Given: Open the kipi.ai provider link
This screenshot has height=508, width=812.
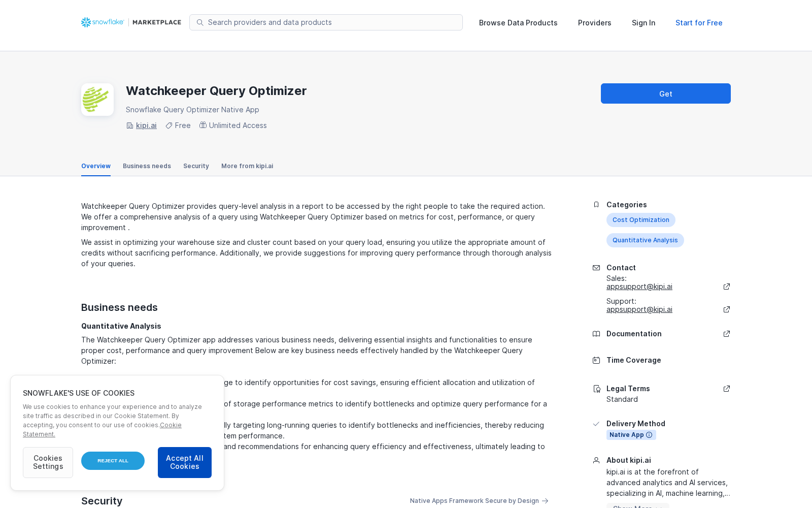Looking at the screenshot, I should pyautogui.click(x=146, y=125).
